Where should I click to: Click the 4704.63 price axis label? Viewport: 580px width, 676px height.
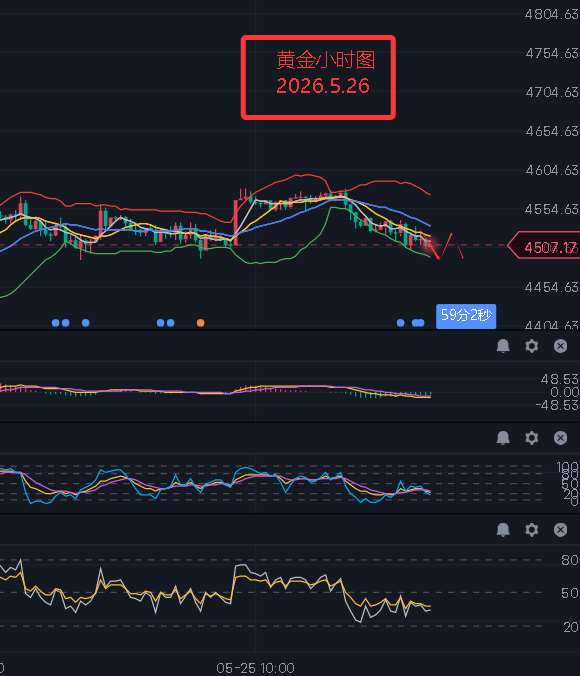coord(552,92)
